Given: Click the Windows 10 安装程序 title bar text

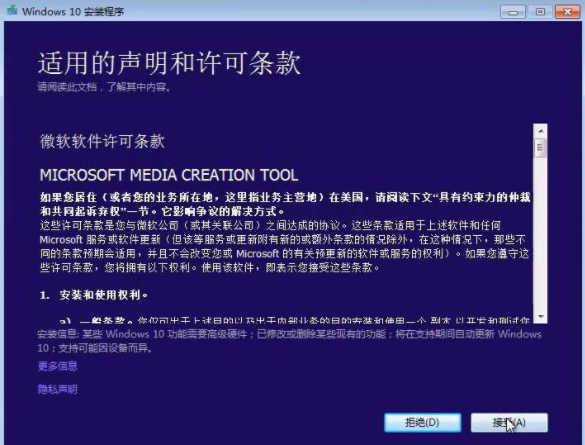Looking at the screenshot, I should (x=73, y=12).
